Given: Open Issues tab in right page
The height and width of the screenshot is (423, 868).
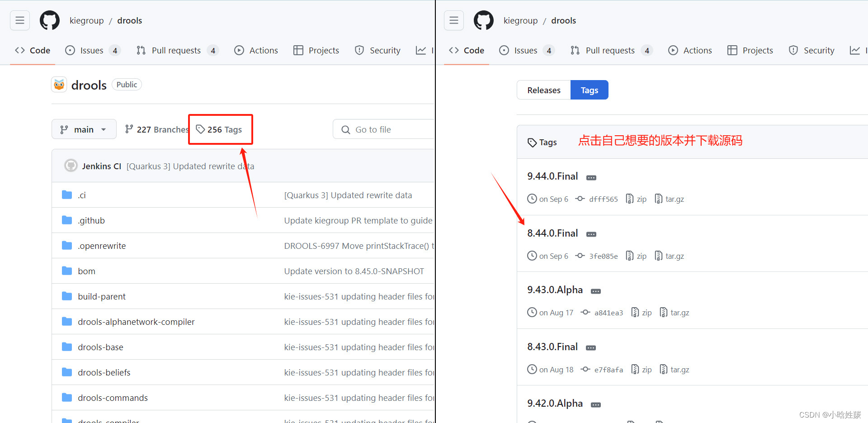Looking at the screenshot, I should (527, 50).
